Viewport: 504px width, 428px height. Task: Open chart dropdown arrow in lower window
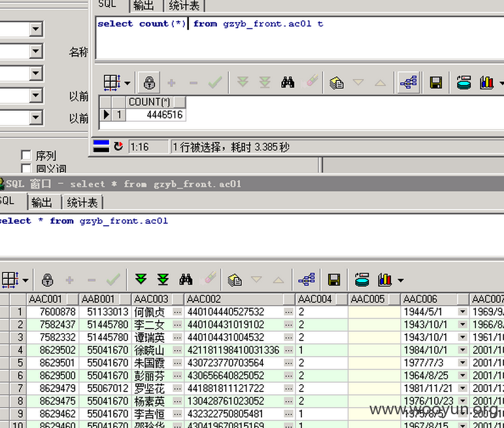click(x=401, y=280)
